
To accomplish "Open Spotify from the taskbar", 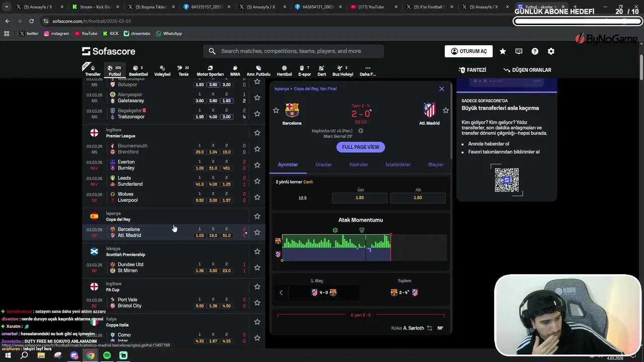I will (x=107, y=355).
